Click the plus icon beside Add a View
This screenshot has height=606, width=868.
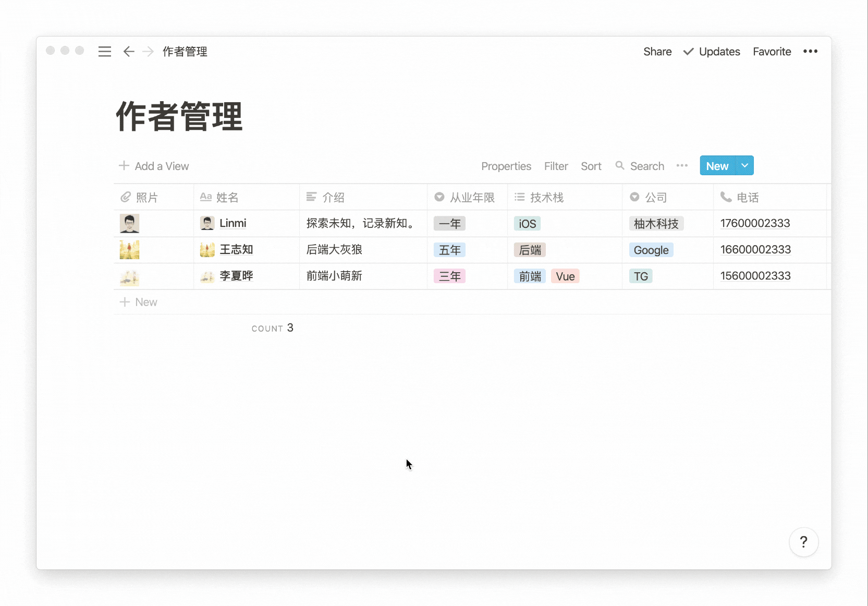point(124,166)
